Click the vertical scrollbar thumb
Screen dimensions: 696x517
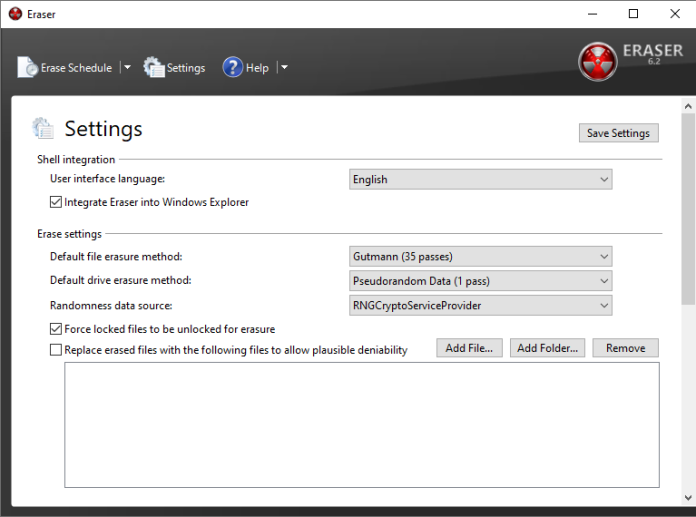pyautogui.click(x=688, y=209)
